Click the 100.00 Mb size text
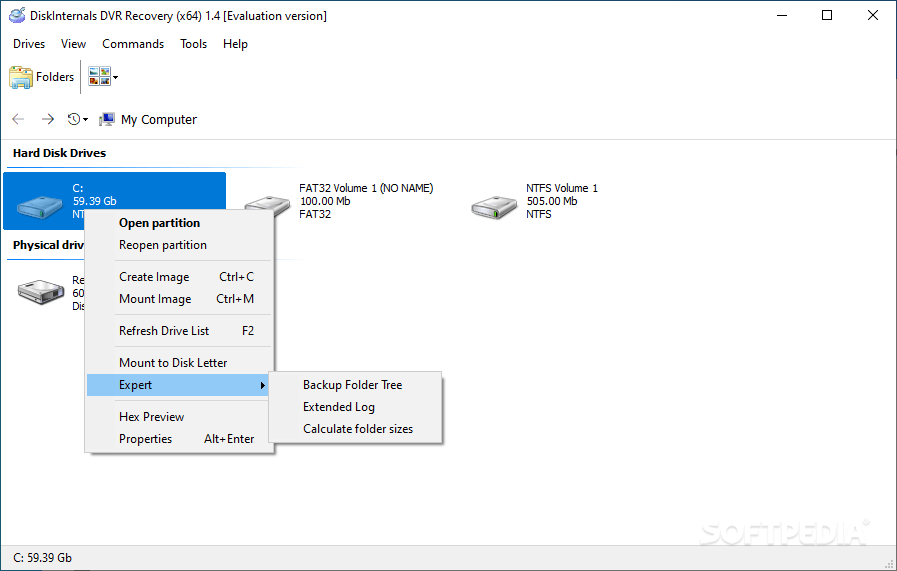Screen dimensions: 897x571 (325, 201)
